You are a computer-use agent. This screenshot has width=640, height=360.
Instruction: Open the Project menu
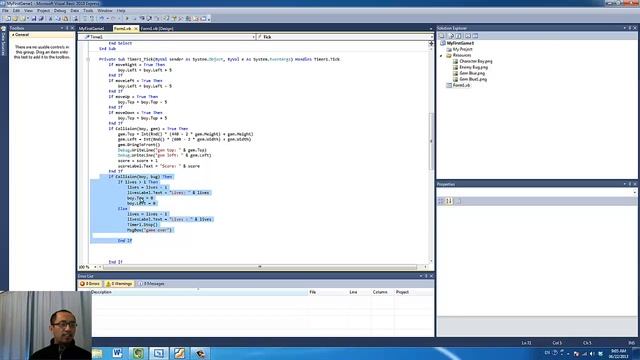point(44,11)
